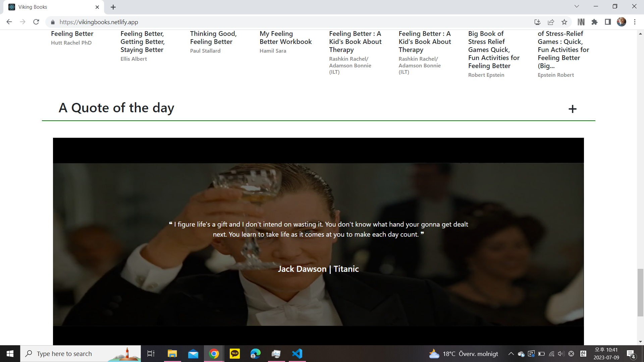
Task: Open the Extensions puzzle icon
Action: 594,22
